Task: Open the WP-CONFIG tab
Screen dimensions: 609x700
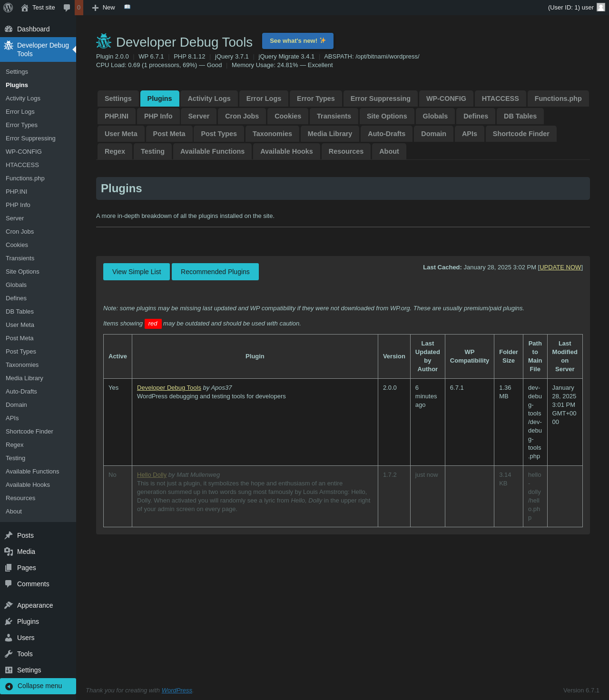Action: click(x=446, y=99)
